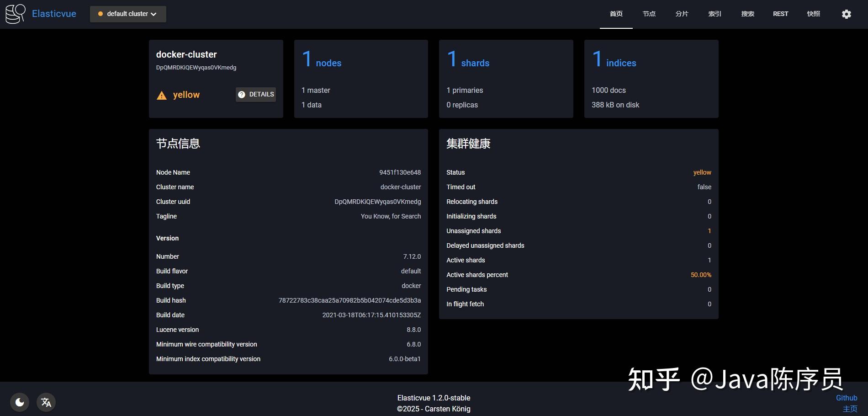Switch to the 索引 indices tab

(715, 14)
